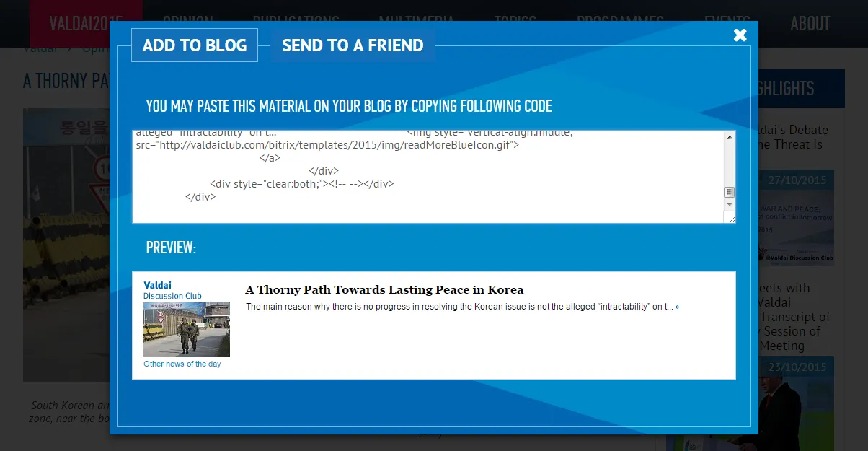This screenshot has height=451, width=868.
Task: Click the Valdai Discussion Club logo in preview
Action: click(173, 290)
